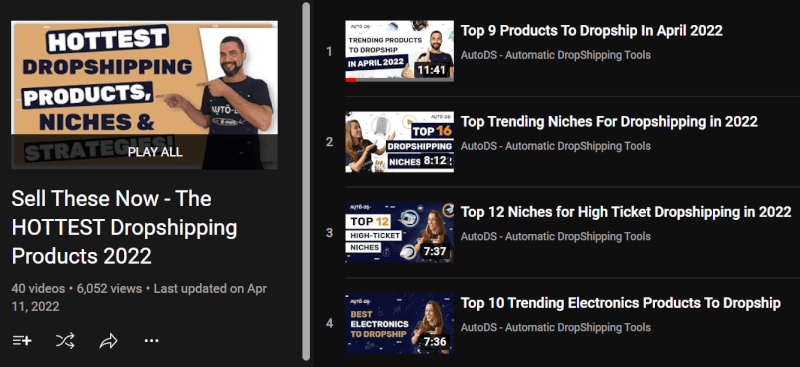
Task: Open title Top 10 Trending Electronics Products To Dropship
Action: [620, 303]
